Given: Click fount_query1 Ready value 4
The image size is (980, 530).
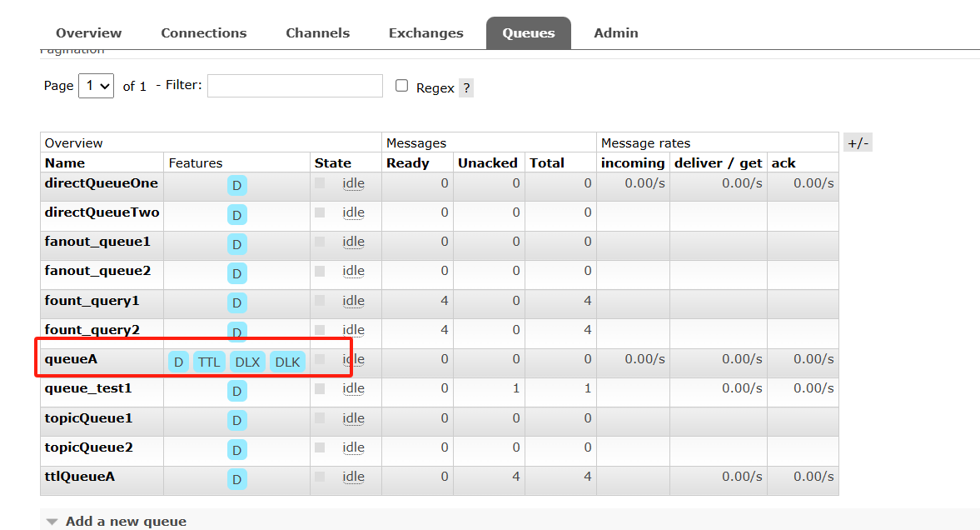Looking at the screenshot, I should [445, 301].
